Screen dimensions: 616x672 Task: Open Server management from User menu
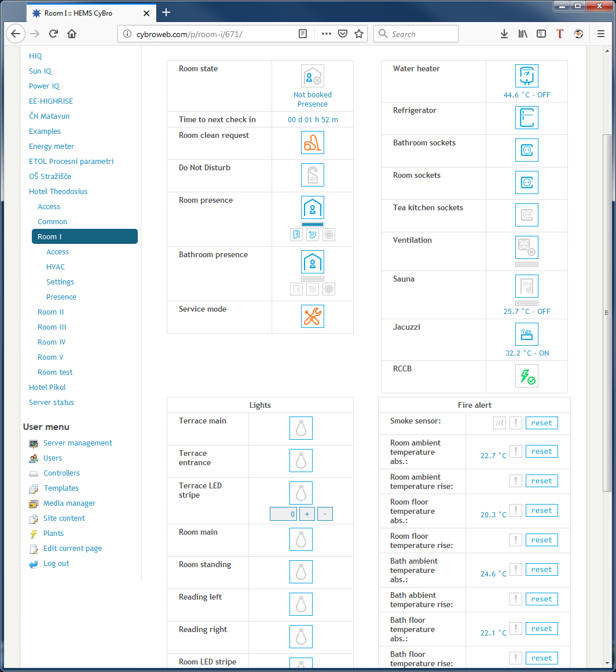tap(78, 443)
